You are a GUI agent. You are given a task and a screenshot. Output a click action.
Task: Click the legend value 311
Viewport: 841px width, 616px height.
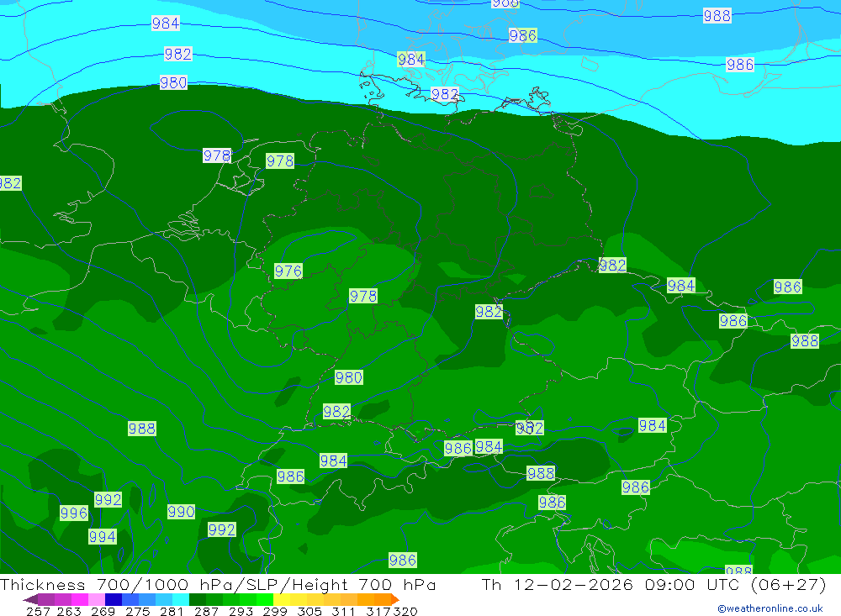343,611
